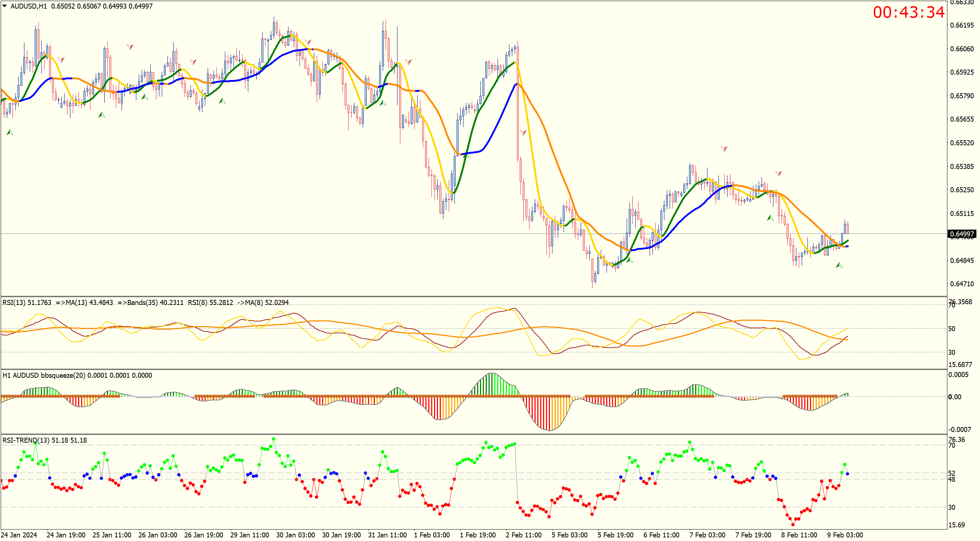Click the RSI-TREND(13) indicator label
This screenshot has height=541, width=980.
[26, 440]
